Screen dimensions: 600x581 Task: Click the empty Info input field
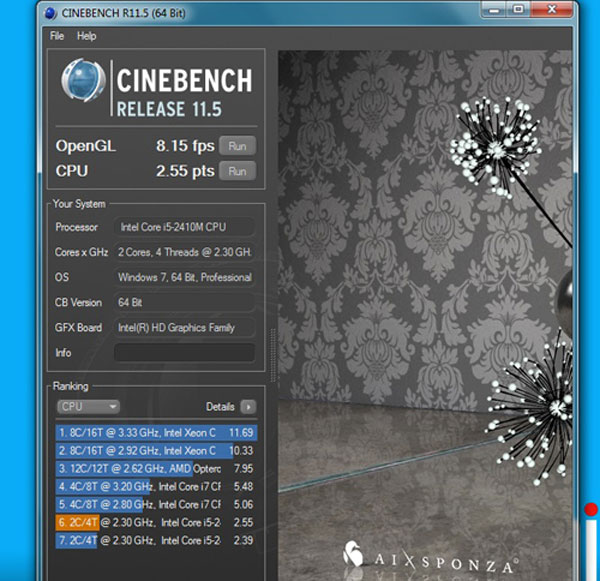[184, 353]
